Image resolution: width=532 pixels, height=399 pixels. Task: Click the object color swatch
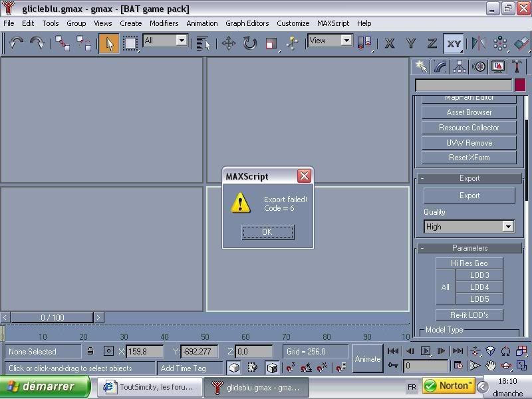coord(520,85)
